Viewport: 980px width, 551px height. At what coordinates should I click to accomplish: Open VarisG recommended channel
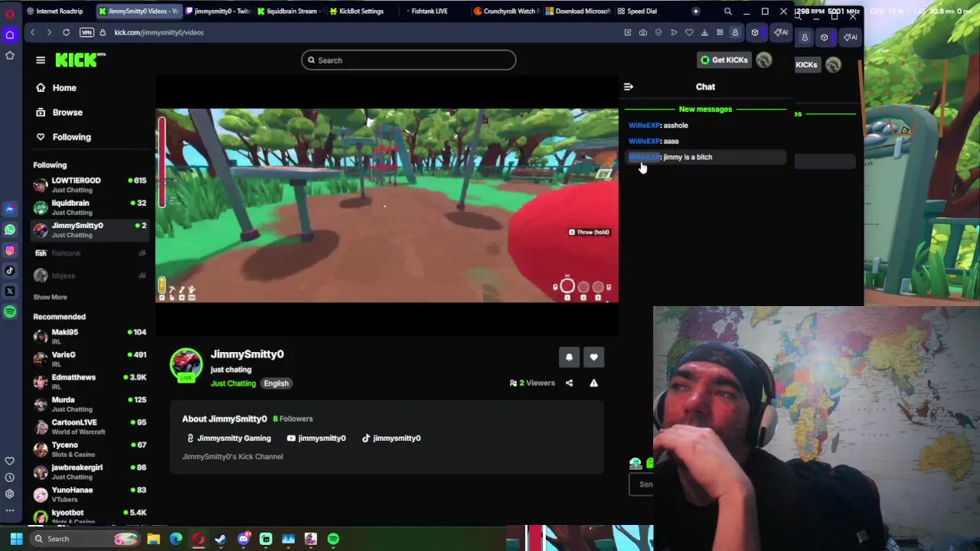pos(90,359)
